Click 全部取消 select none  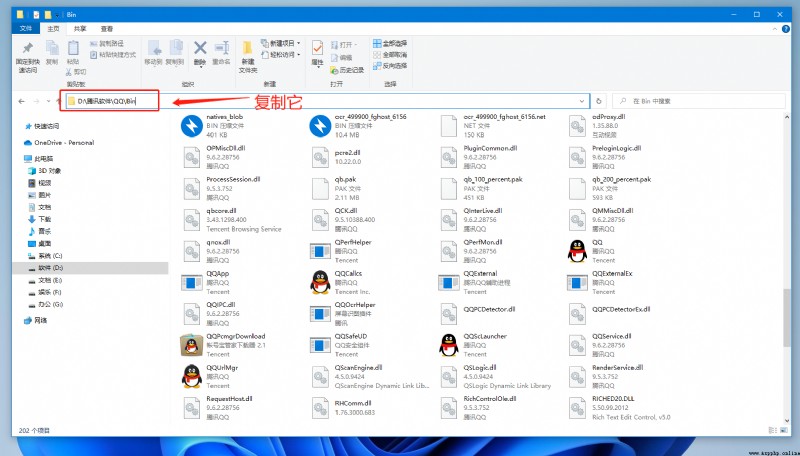pyautogui.click(x=390, y=55)
